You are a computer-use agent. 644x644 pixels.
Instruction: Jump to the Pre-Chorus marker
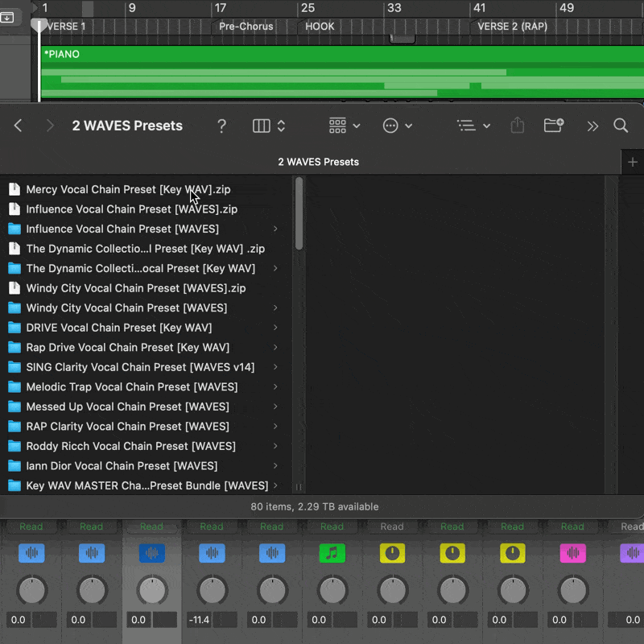click(246, 27)
